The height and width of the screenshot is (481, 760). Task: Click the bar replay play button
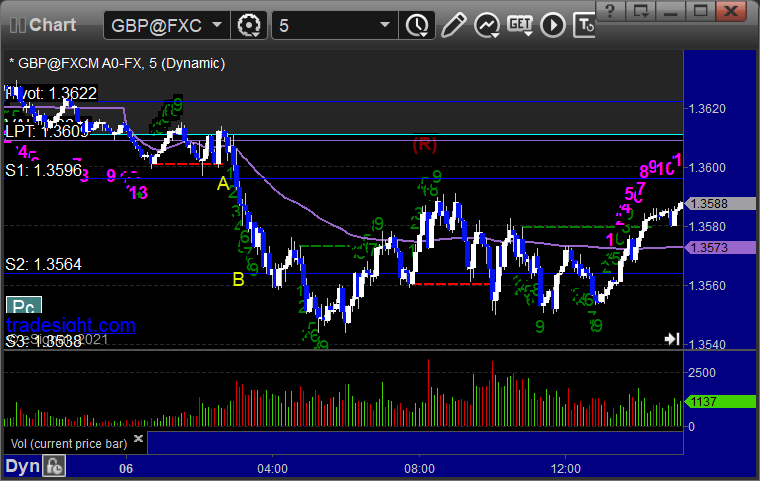(553, 25)
